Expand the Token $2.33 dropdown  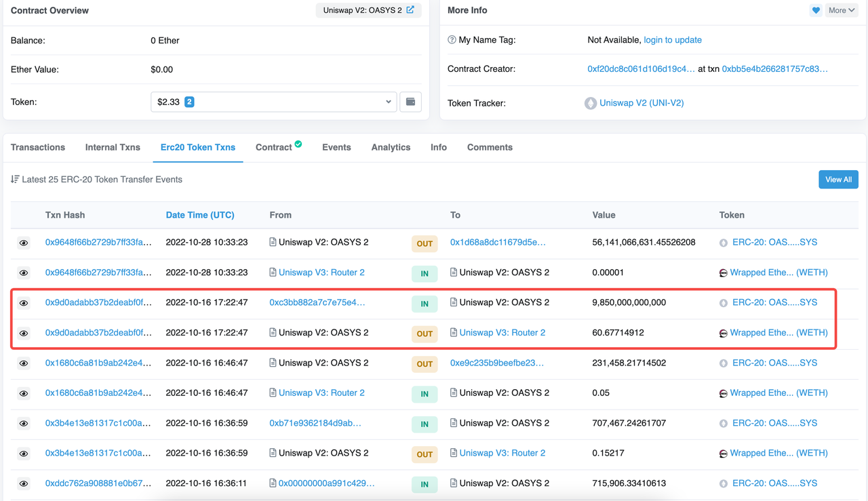coord(273,102)
